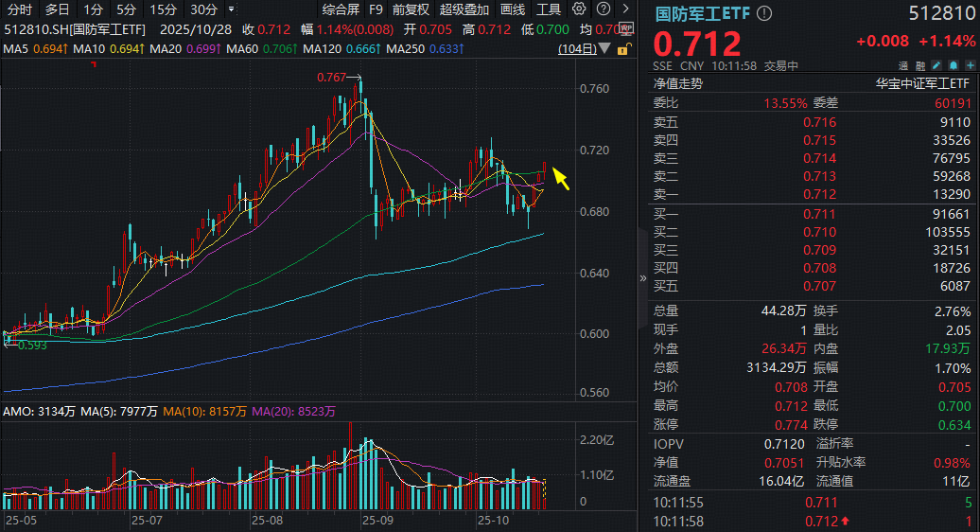Open the 画线 drawing tools
The height and width of the screenshot is (532, 980).
pyautogui.click(x=512, y=9)
